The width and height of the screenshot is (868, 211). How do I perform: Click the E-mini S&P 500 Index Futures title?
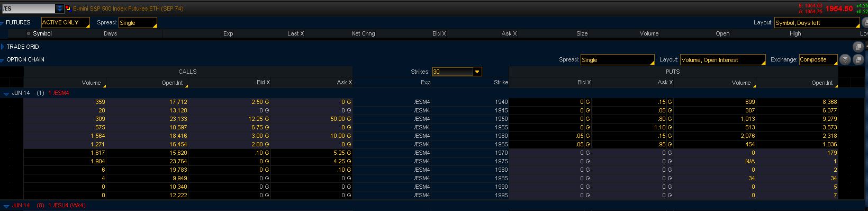click(x=128, y=9)
